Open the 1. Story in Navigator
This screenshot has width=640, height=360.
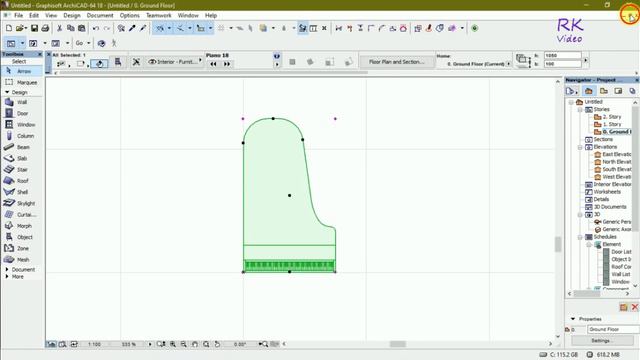tap(612, 124)
